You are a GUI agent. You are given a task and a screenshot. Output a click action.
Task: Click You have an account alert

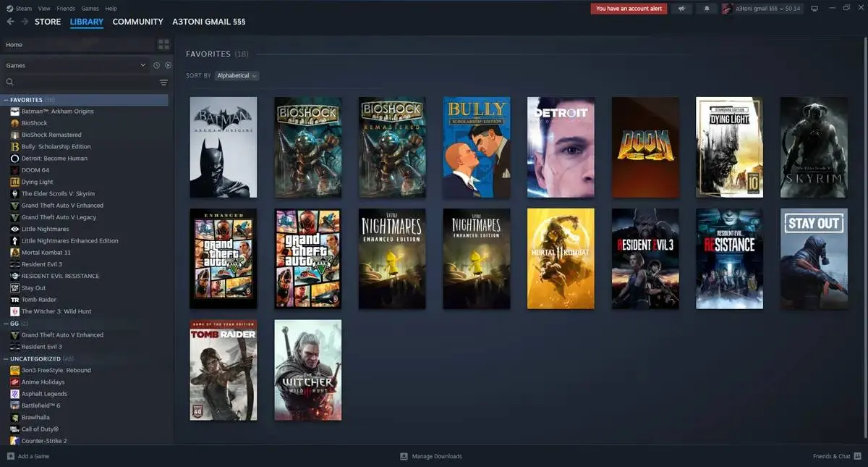click(629, 9)
